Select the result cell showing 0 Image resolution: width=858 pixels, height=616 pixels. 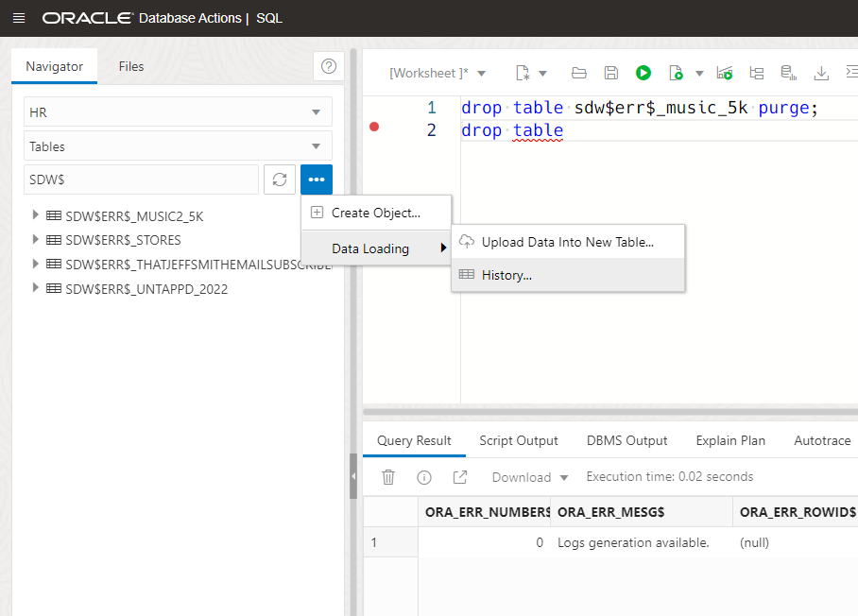click(x=484, y=542)
